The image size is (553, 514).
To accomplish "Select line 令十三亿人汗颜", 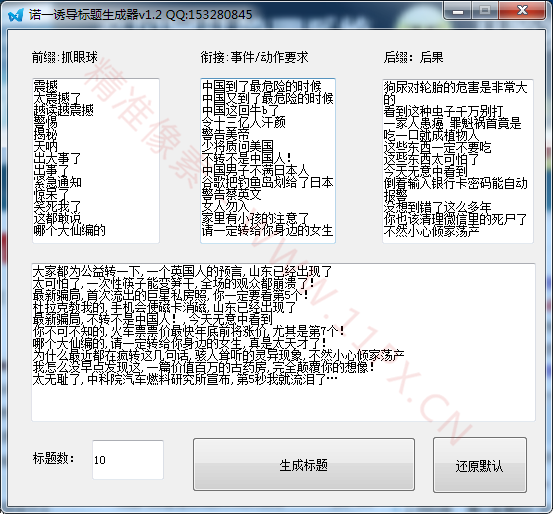I will click(244, 122).
